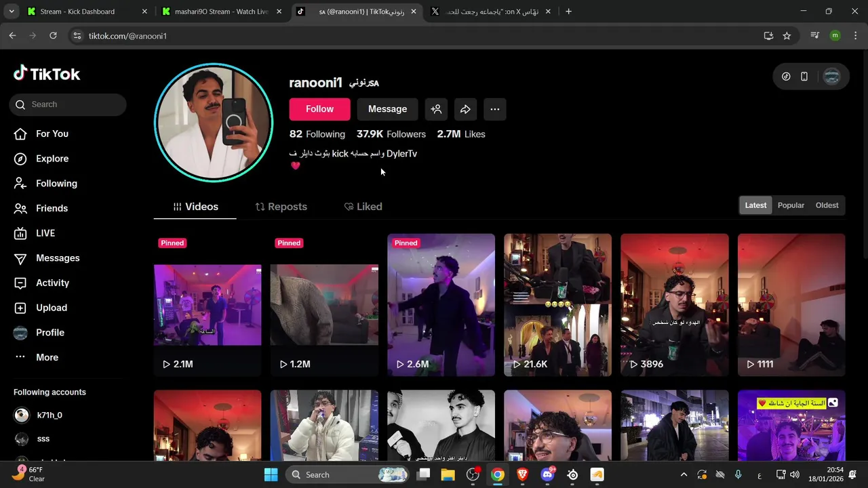Switch to the Liked tab

coord(363,207)
